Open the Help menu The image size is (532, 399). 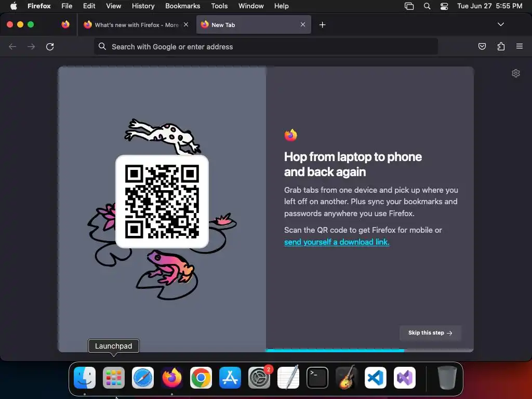[281, 6]
